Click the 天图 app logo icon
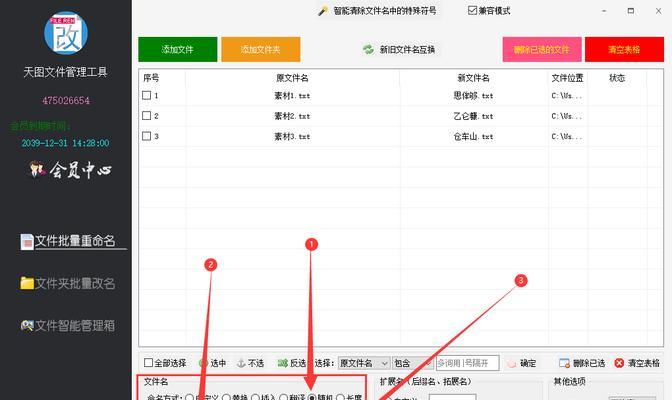 (x=66, y=33)
